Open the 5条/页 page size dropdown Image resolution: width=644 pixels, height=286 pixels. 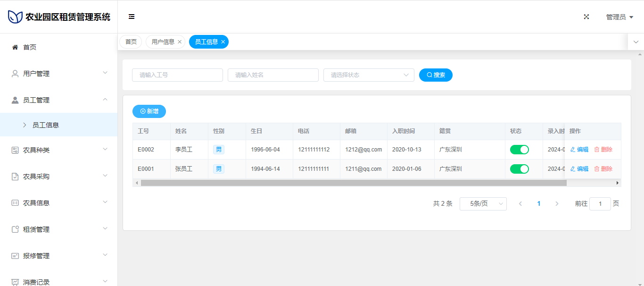[483, 204]
